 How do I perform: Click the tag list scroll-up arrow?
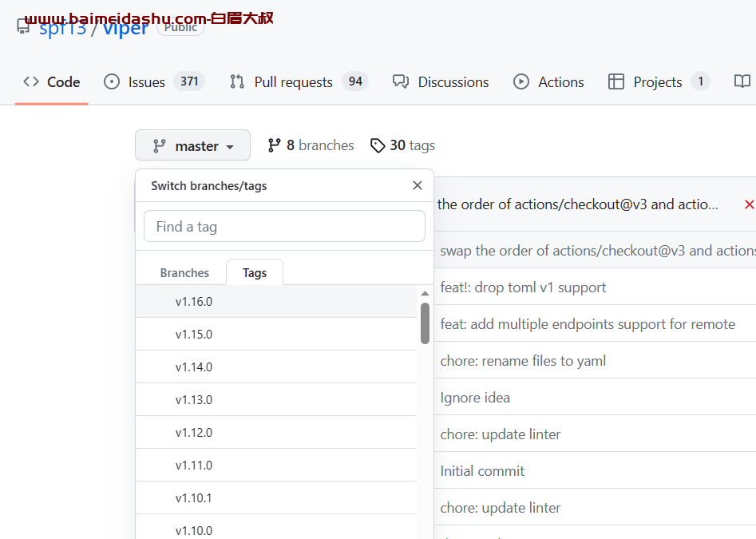[x=425, y=293]
